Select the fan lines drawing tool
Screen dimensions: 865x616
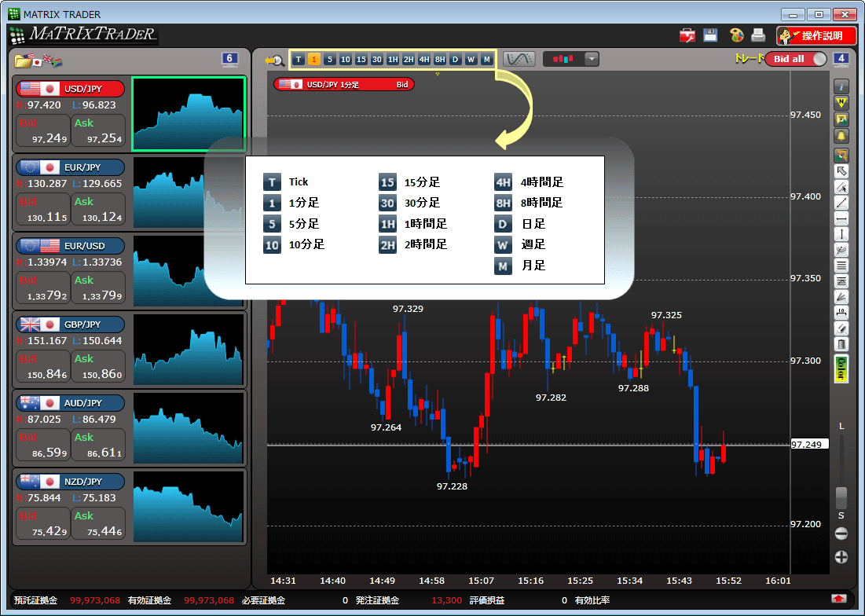click(841, 297)
